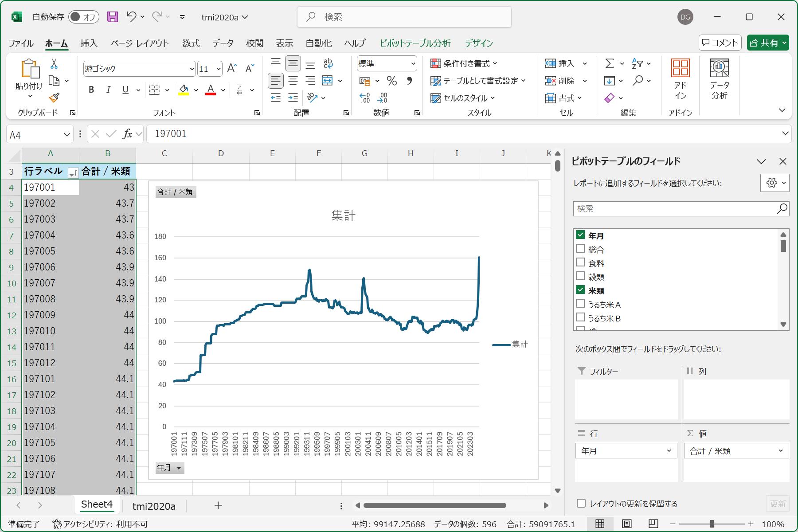
Task: Open テーブルとして書式設定 menu
Action: pyautogui.click(x=478, y=81)
